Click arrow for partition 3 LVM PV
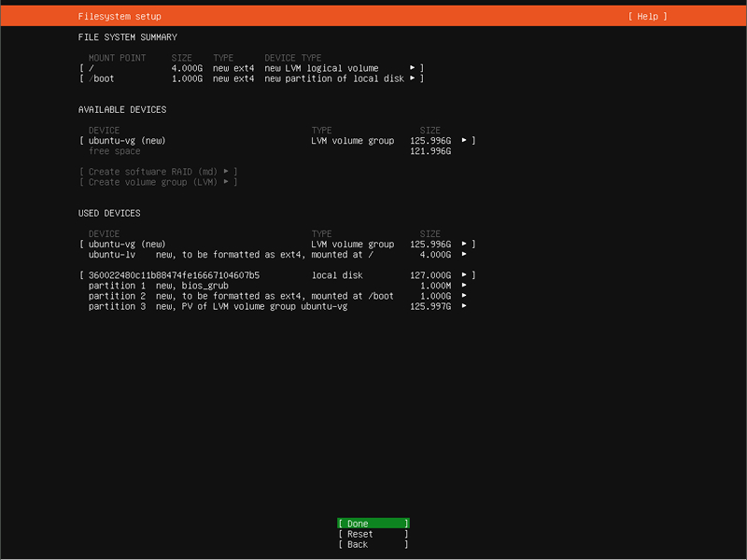 (464, 306)
